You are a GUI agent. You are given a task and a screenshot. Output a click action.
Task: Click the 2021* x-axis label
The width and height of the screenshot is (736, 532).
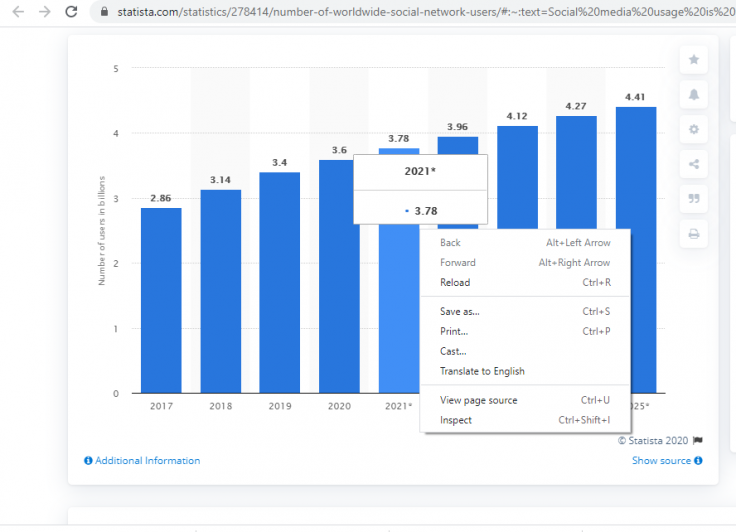point(399,406)
